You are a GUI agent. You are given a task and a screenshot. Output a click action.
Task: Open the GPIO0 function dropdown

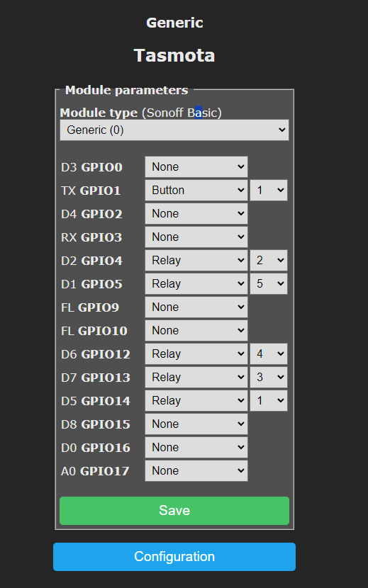tap(196, 167)
